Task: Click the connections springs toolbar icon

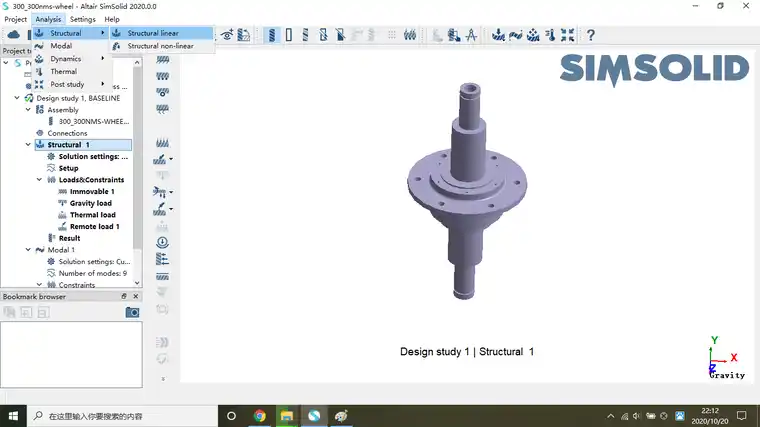Action: [x=410, y=35]
